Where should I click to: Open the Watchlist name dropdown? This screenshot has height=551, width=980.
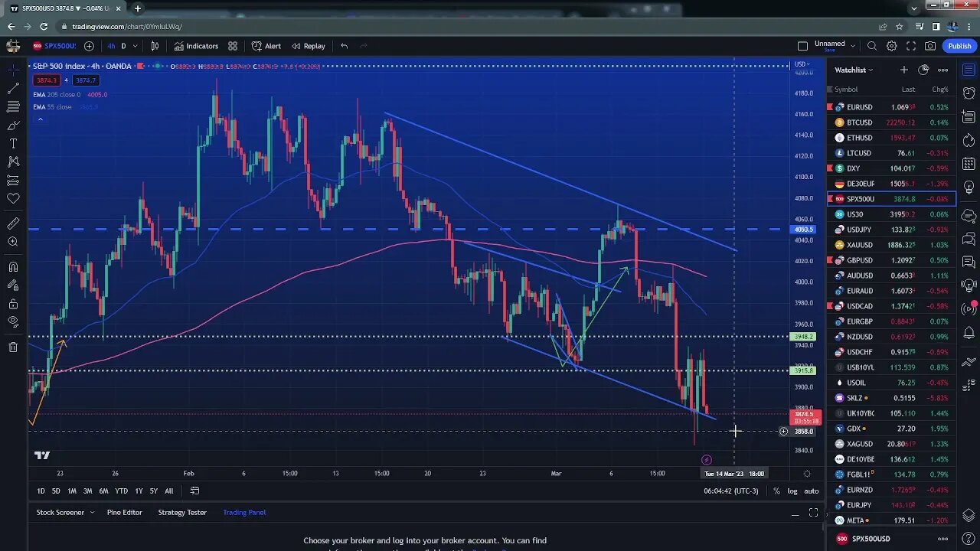(854, 70)
